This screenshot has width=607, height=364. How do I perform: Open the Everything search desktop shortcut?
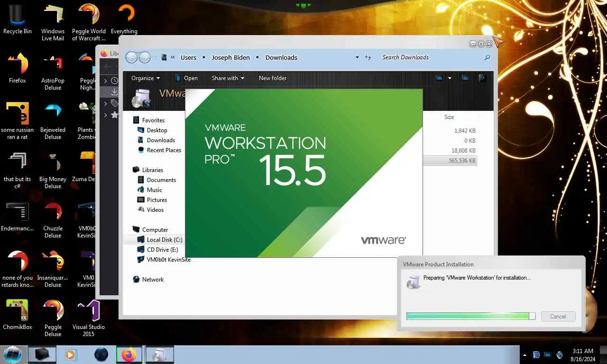tap(124, 19)
